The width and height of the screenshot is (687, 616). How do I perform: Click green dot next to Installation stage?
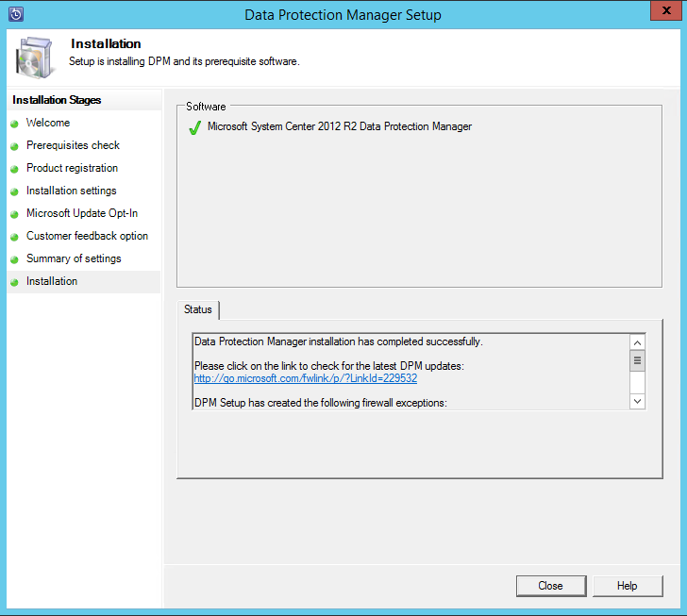pos(14,283)
